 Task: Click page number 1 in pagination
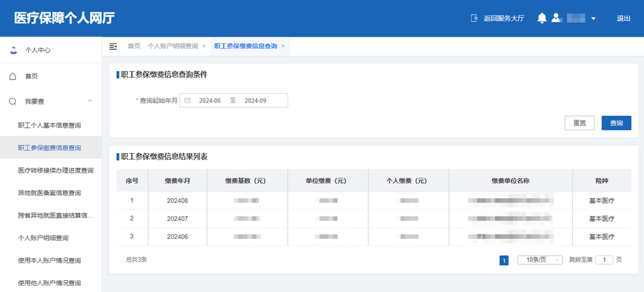(504, 260)
